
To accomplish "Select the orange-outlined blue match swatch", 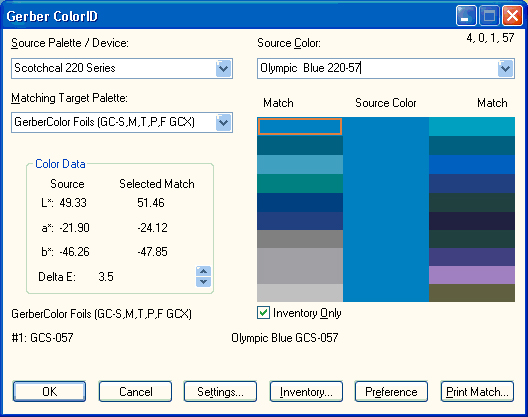I will coord(300,127).
